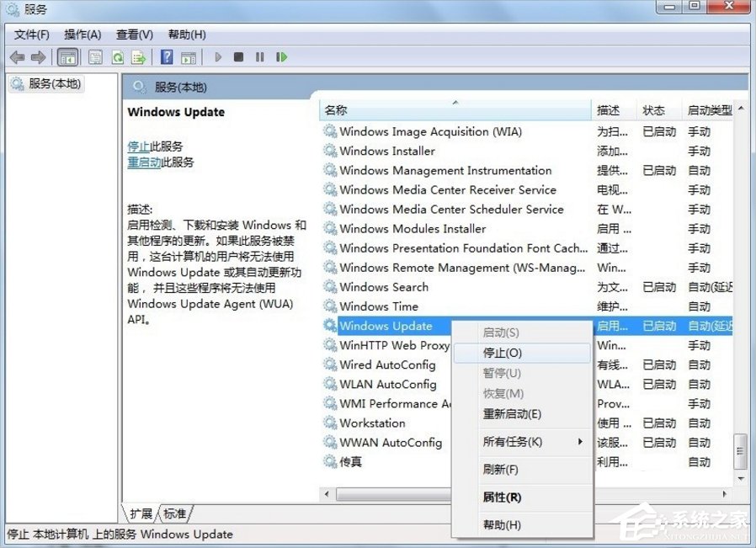The height and width of the screenshot is (548, 756).
Task: Click the Pause Service toolbar icon
Action: (x=259, y=57)
